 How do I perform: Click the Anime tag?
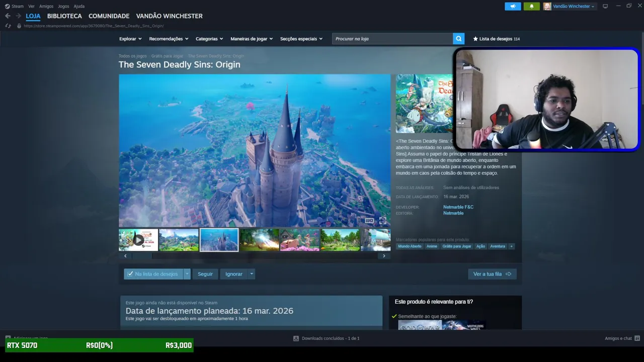(432, 246)
